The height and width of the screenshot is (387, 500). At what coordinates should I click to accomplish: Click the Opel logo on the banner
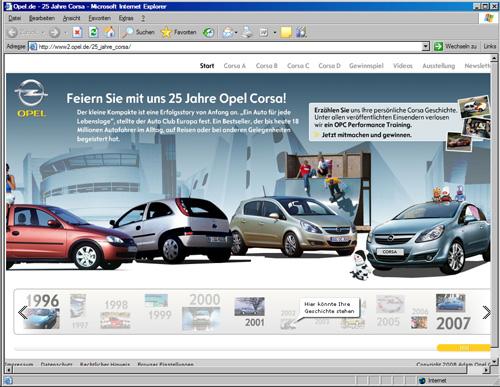[x=31, y=98]
